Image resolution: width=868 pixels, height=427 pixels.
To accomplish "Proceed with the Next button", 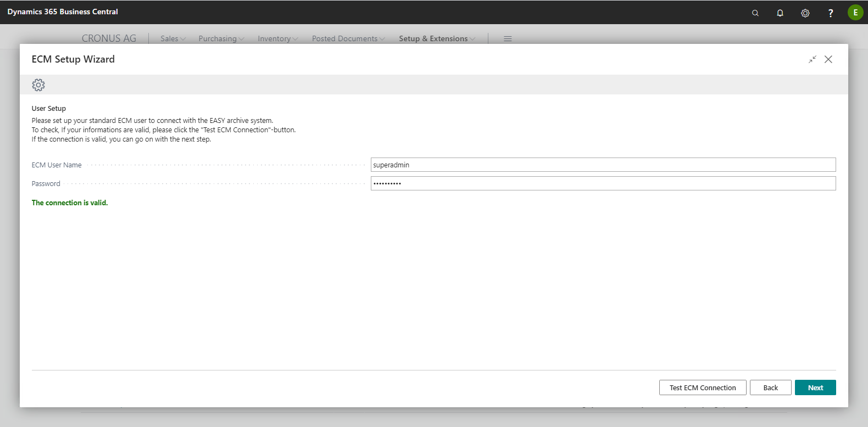I will (x=815, y=387).
